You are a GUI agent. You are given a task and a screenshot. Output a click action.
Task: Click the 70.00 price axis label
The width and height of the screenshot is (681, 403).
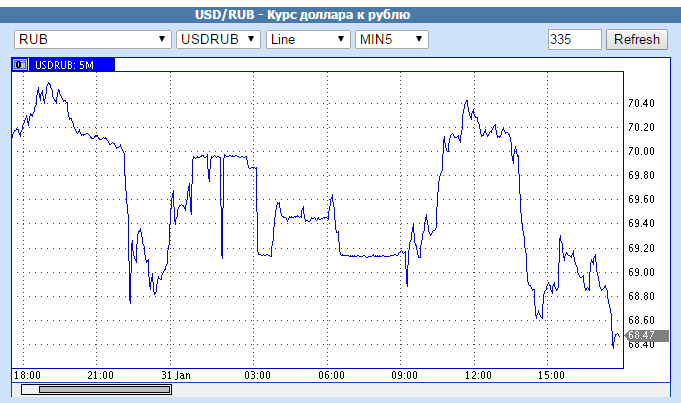coord(640,151)
